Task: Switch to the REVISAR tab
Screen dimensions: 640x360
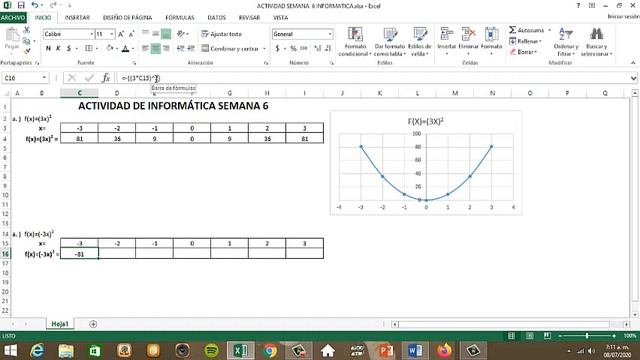Action: [x=249, y=18]
